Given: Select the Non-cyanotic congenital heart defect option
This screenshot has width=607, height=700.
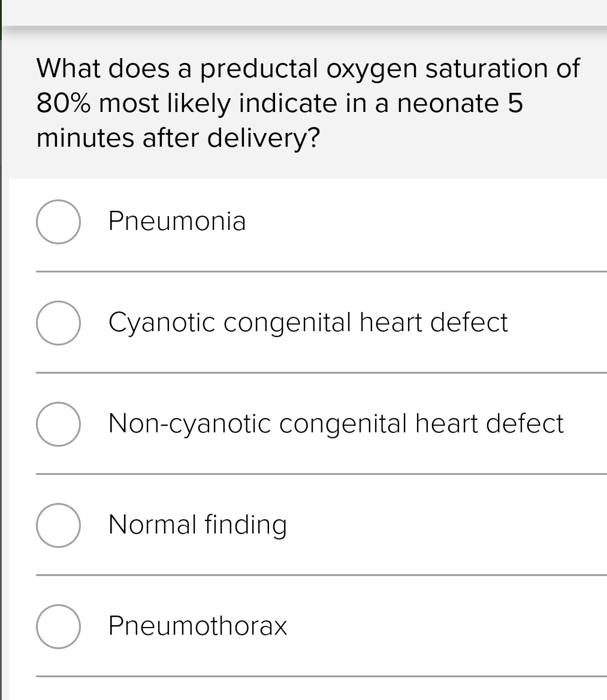Looking at the screenshot, I should (x=58, y=424).
